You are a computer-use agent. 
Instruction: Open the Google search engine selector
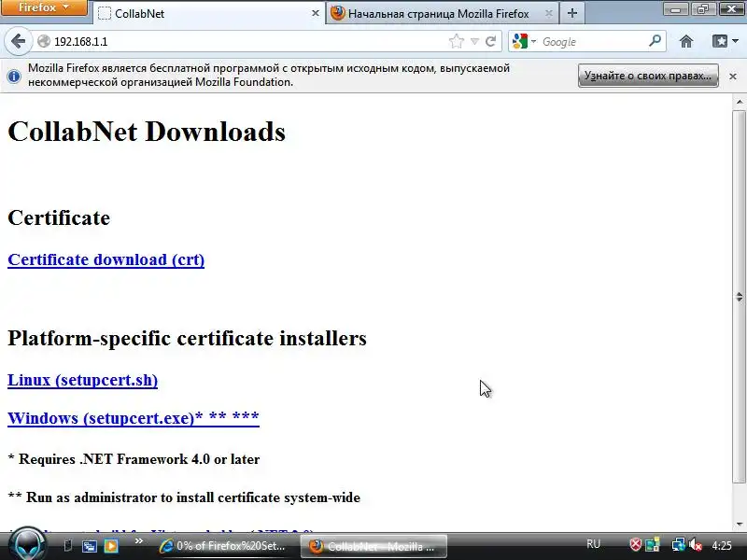[523, 41]
